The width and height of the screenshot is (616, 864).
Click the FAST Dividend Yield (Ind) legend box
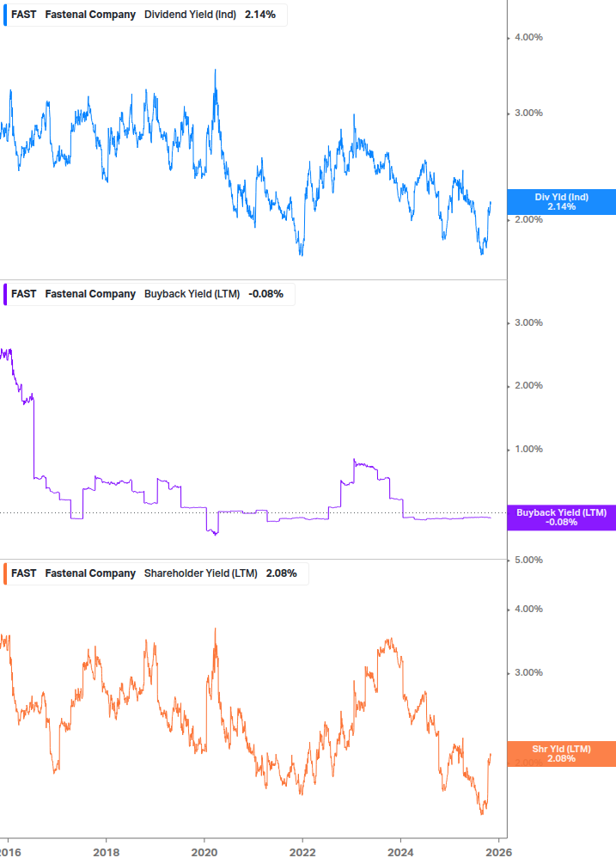pos(145,15)
